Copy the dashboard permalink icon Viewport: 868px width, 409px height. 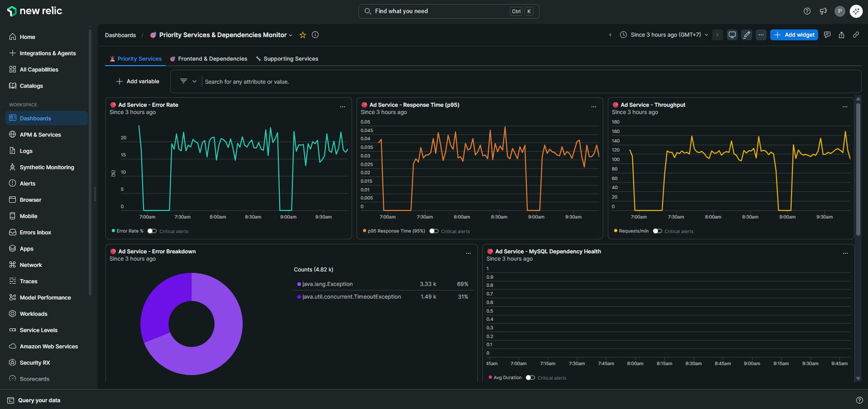[x=856, y=35]
